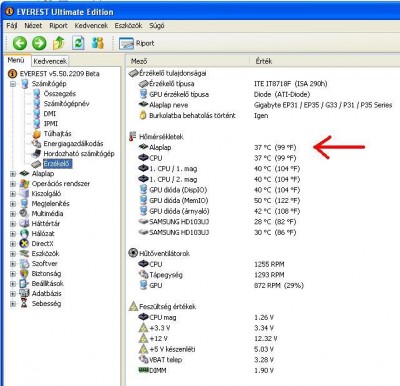Screen dimensions: 400x386
Task: Select IPMI in the tree
Action: point(51,124)
